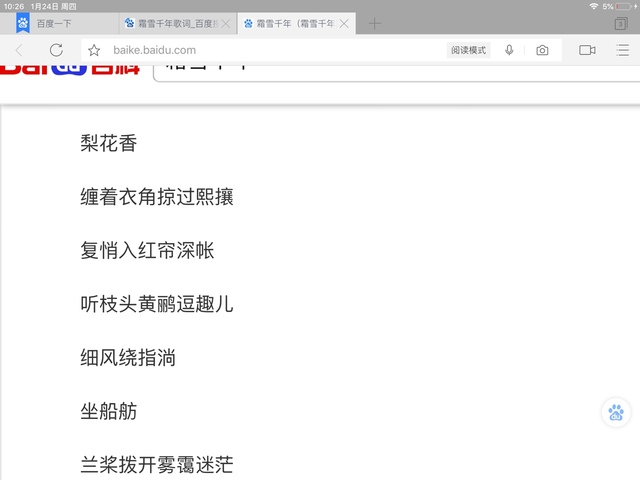Viewport: 640px width, 480px height.
Task: Go back with the back arrow
Action: (19, 50)
